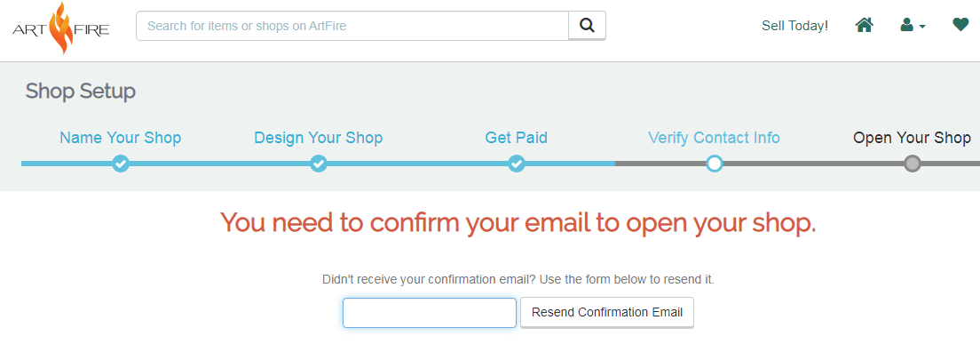
Task: Open the Name Your Shop step
Action: pos(121,138)
